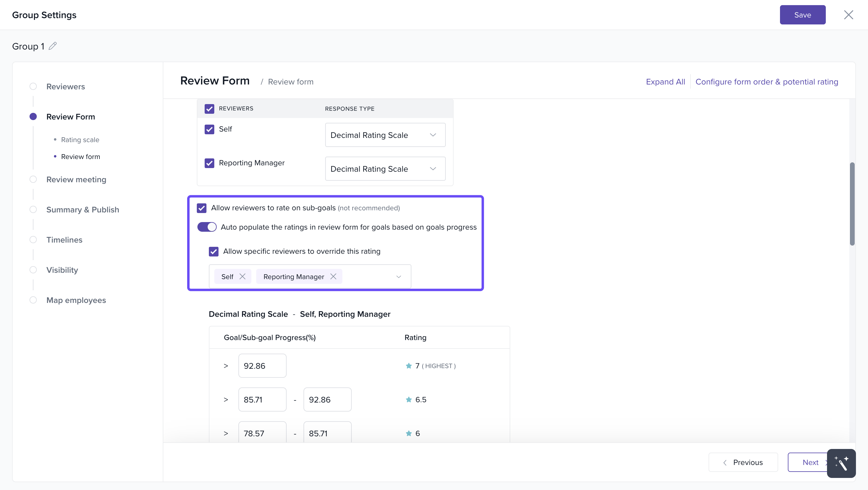Viewport: 868px width, 490px height.
Task: Expand the override reviewers dropdown arrow
Action: pos(399,277)
